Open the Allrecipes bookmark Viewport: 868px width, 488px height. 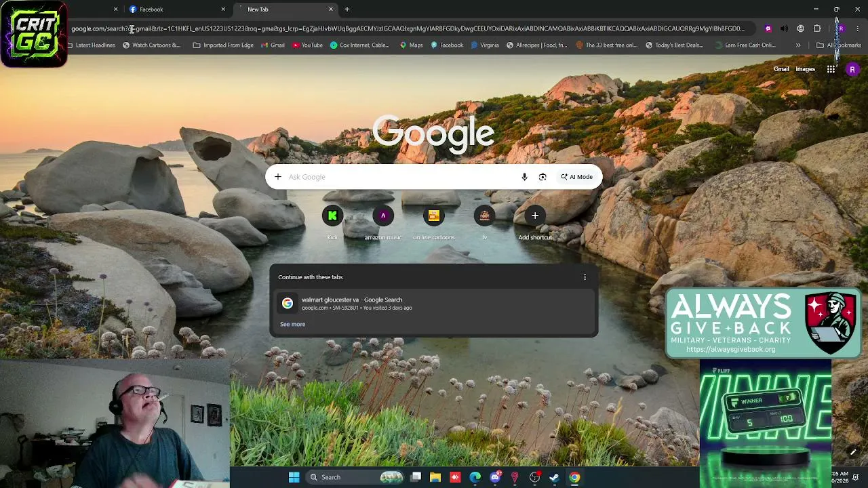pos(537,45)
